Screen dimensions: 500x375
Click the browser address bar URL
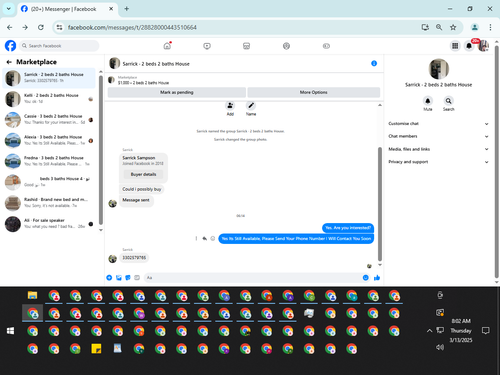click(x=132, y=27)
